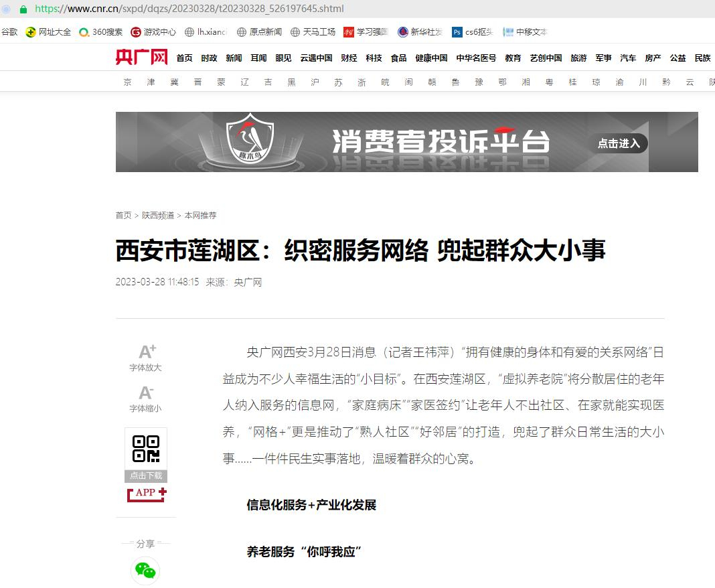Decrease font size with A- icon
The height and width of the screenshot is (588, 715).
[x=146, y=393]
